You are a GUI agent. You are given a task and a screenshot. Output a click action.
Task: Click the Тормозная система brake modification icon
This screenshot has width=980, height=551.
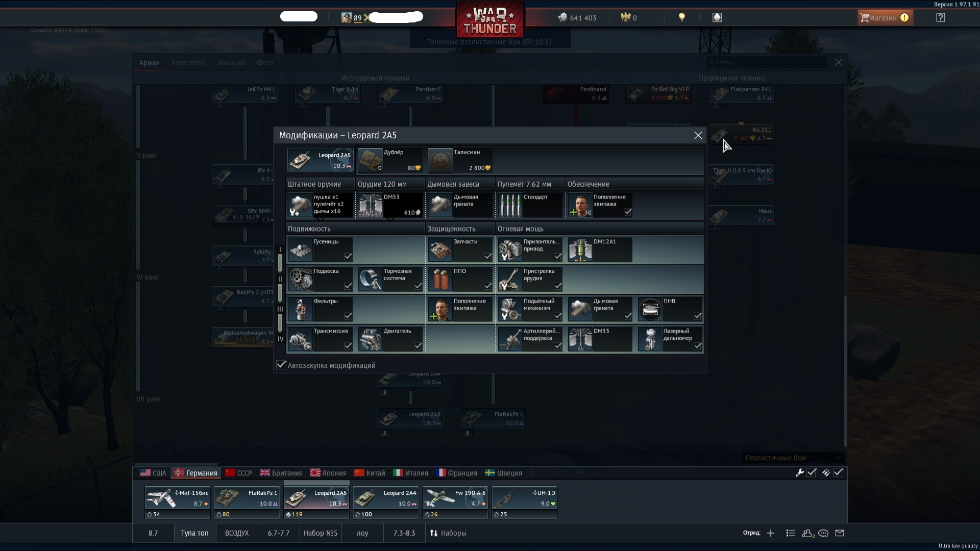(x=371, y=280)
